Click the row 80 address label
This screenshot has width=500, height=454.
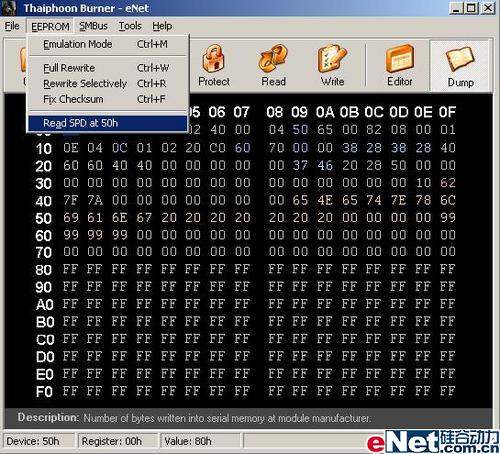44,270
